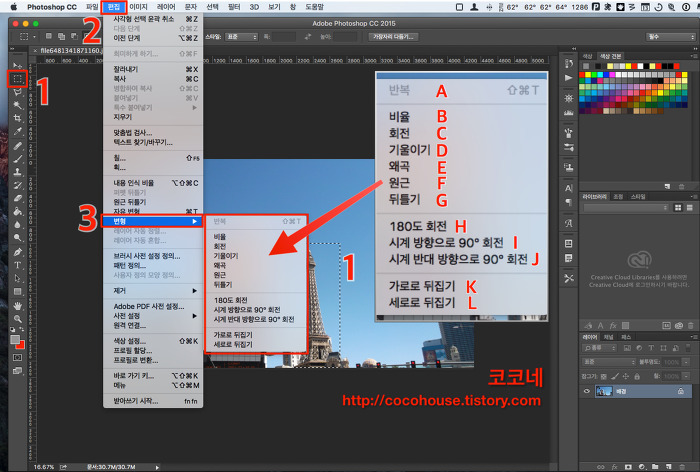Toggle lock position in Layers panel
This screenshot has width=700, height=472.
click(626, 376)
